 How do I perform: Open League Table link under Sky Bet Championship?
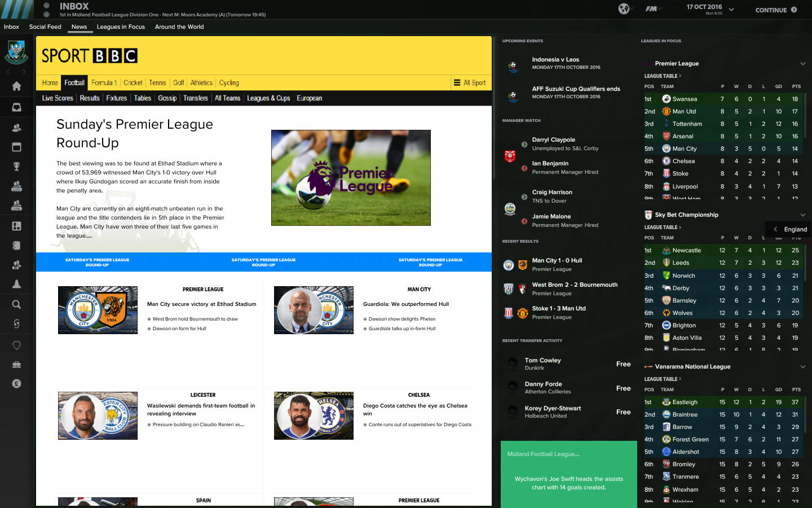(x=663, y=227)
